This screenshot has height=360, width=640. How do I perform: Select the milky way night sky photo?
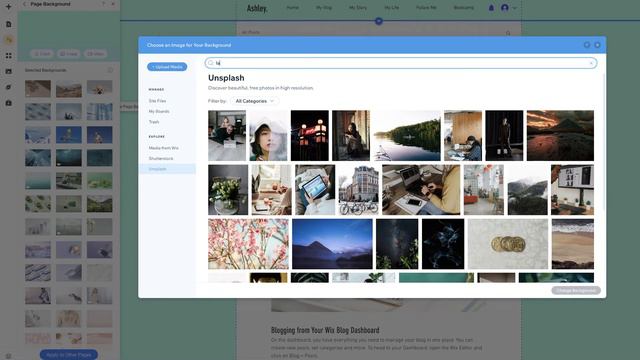[397, 244]
